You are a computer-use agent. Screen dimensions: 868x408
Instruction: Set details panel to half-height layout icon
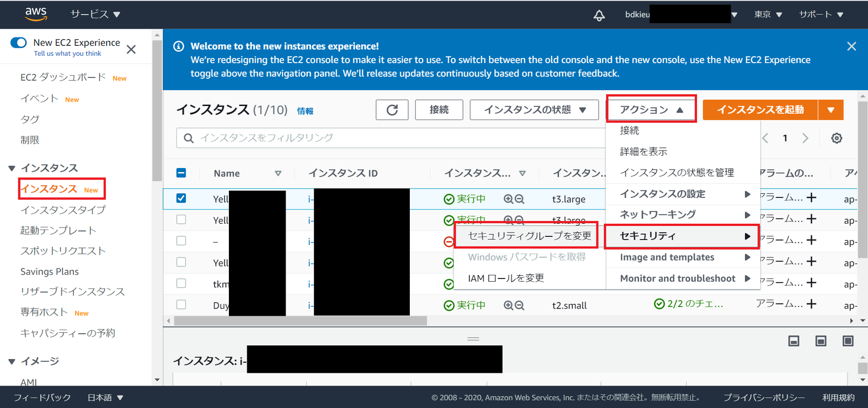(821, 341)
